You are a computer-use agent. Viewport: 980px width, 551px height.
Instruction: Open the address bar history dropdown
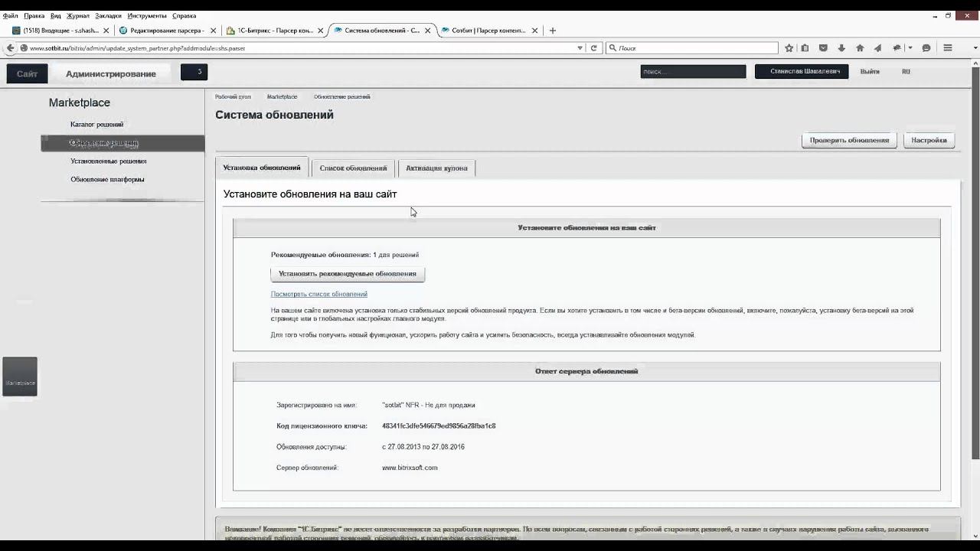[580, 47]
